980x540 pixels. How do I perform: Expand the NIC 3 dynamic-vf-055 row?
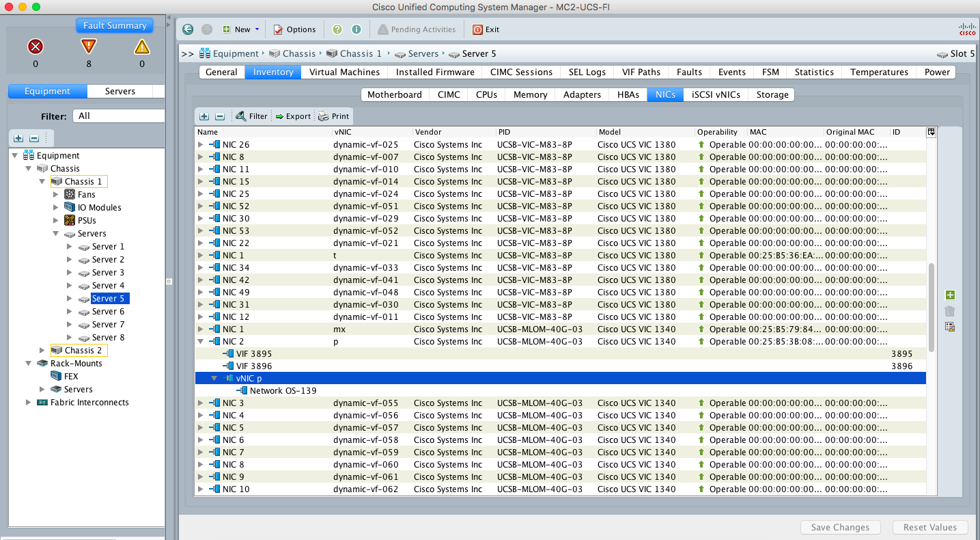(200, 403)
